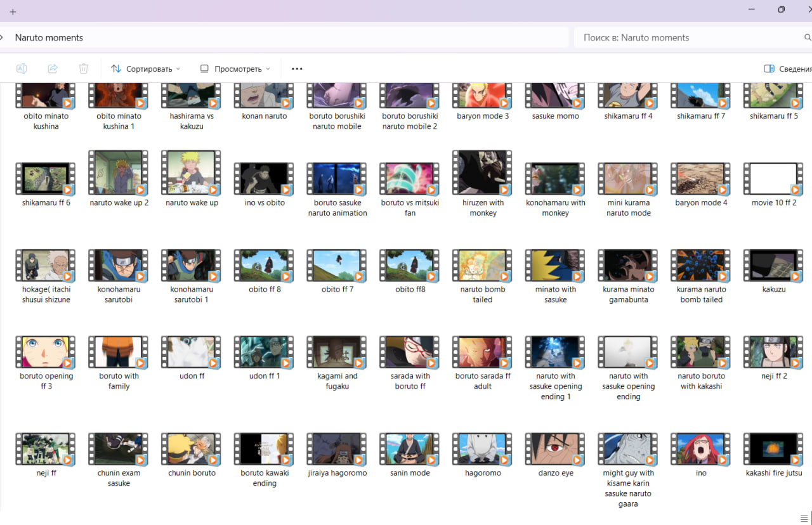Click the file name "ino"
The width and height of the screenshot is (812, 525).
click(701, 473)
